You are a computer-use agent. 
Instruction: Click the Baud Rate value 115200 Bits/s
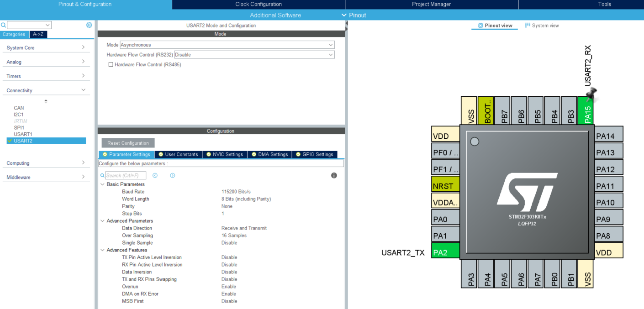tap(236, 192)
